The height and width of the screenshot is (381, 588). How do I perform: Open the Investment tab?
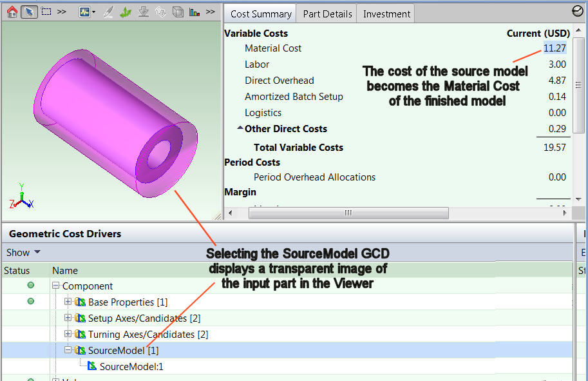(386, 14)
